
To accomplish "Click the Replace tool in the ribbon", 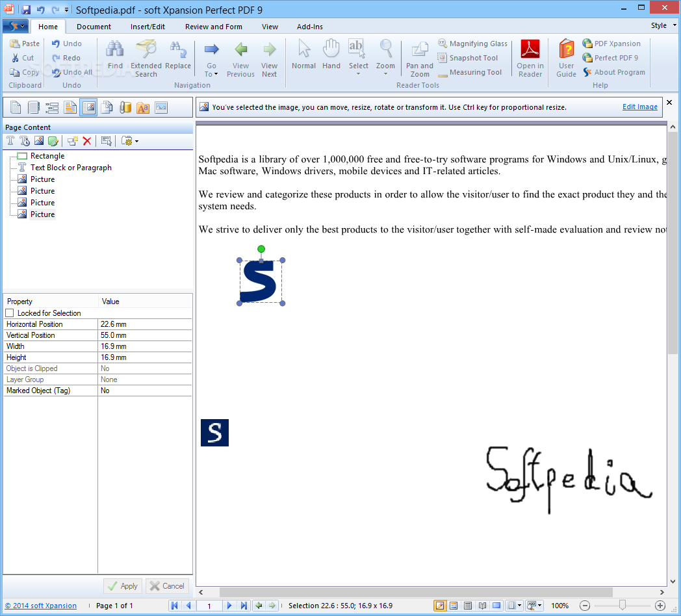I will pos(178,54).
